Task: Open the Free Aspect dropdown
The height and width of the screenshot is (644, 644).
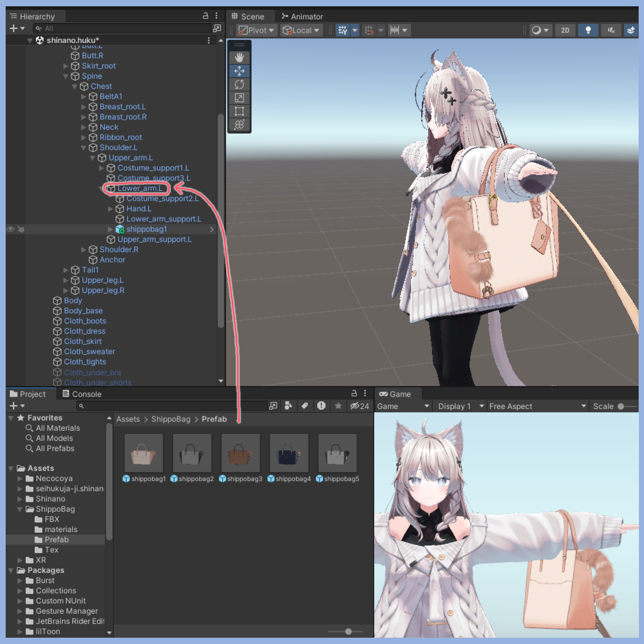Action: coord(537,406)
